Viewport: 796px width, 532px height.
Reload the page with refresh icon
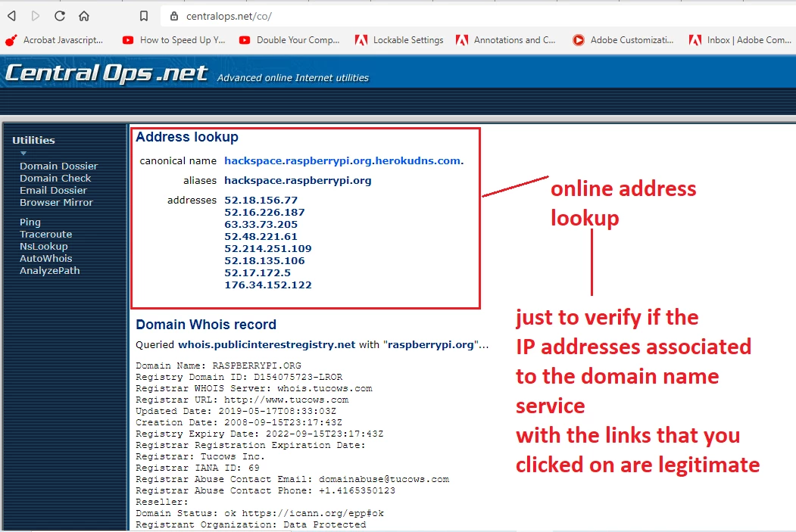pyautogui.click(x=59, y=16)
